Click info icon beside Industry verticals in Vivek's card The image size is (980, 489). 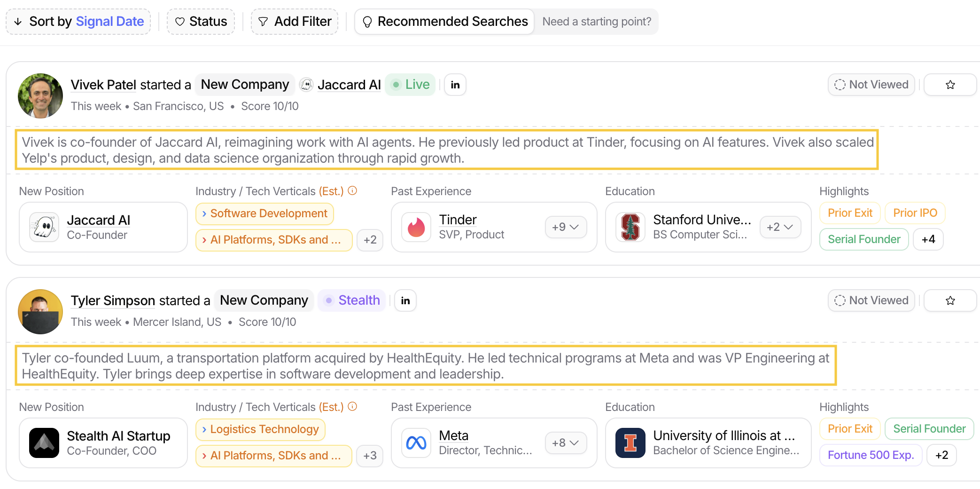(352, 190)
